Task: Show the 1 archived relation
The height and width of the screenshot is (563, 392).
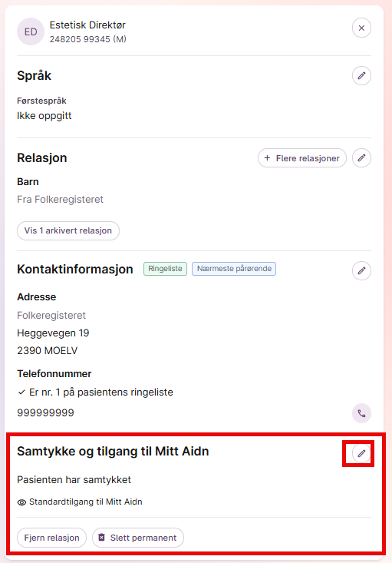Action: pyautogui.click(x=68, y=230)
